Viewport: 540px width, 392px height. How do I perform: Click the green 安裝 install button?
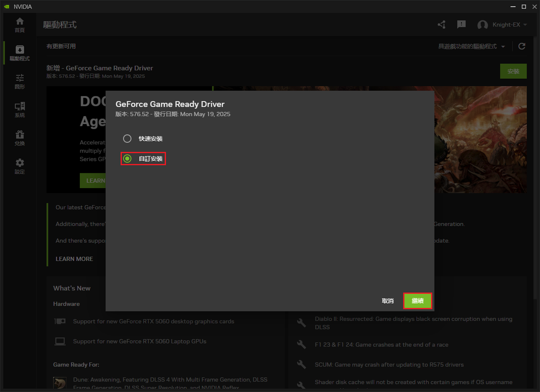point(513,72)
